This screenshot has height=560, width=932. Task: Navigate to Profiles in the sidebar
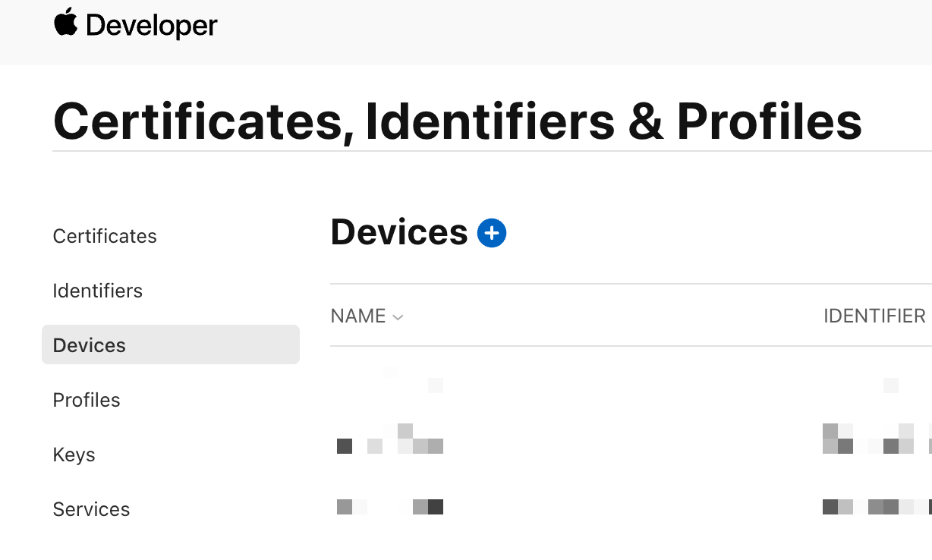pyautogui.click(x=87, y=400)
